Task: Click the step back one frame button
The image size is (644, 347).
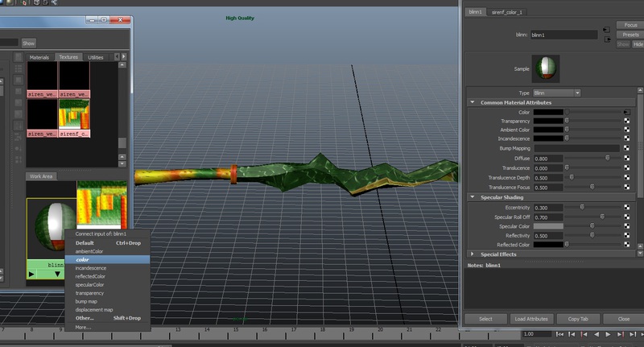Action: tap(572, 335)
